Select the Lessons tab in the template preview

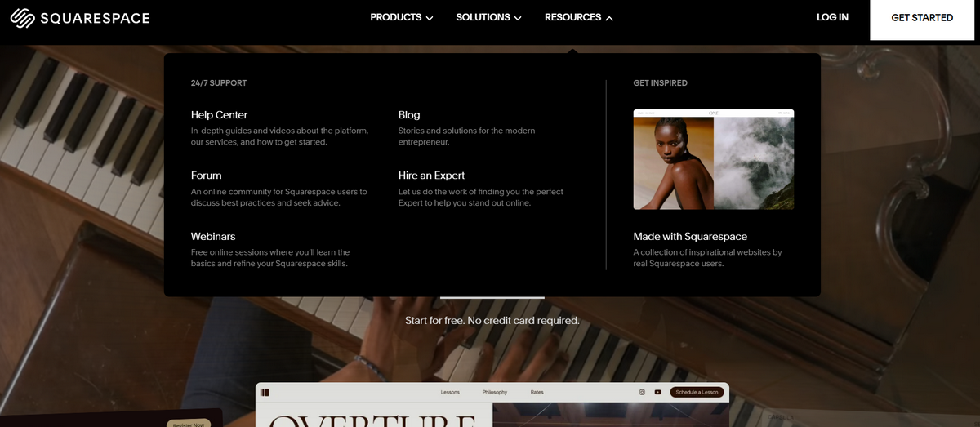450,392
